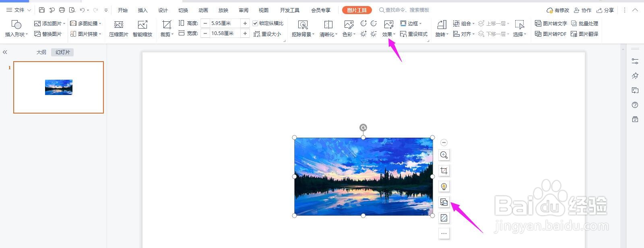This screenshot has height=248, width=644.
Task: Click lightbulb floating button beside image
Action: tap(444, 186)
